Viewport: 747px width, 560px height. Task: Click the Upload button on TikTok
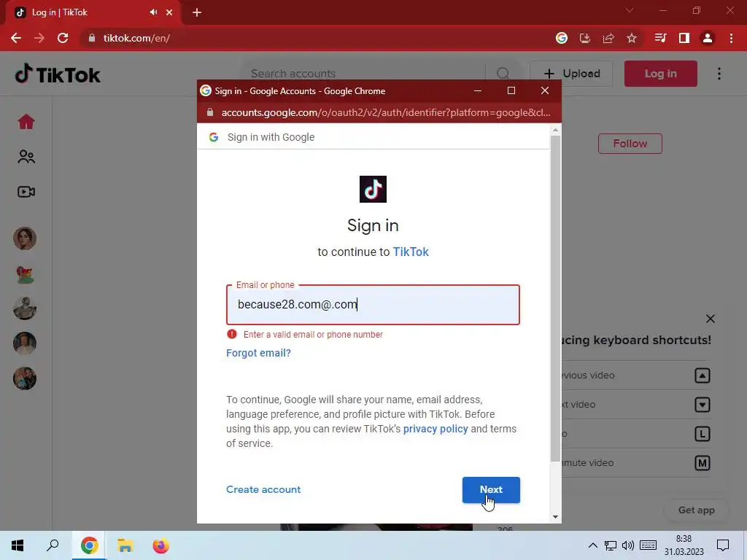click(571, 74)
